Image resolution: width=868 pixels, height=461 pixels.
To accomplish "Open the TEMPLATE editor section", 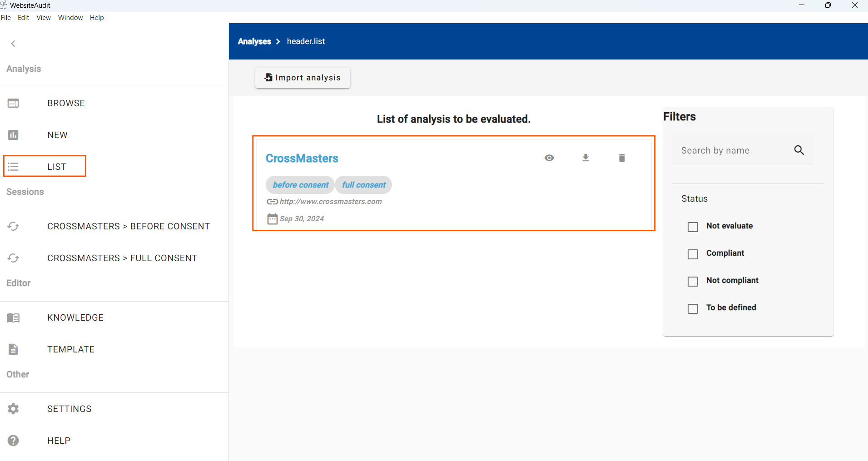I will (x=71, y=349).
